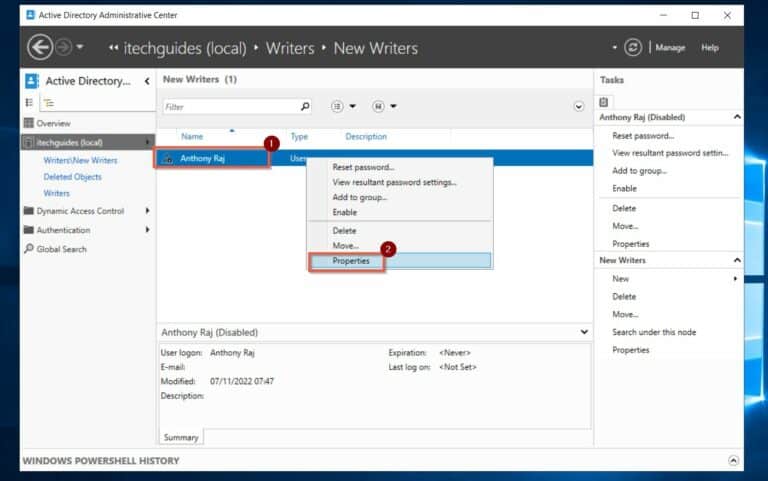Image resolution: width=768 pixels, height=481 pixels.
Task: Click the Writers breadcrumb segment
Action: 290,48
